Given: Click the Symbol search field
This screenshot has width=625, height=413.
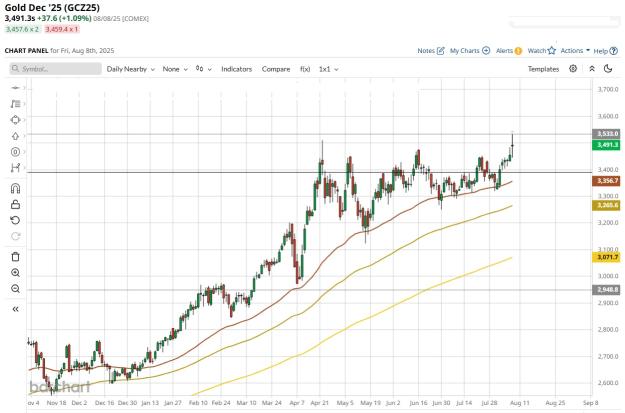Looking at the screenshot, I should pos(55,69).
